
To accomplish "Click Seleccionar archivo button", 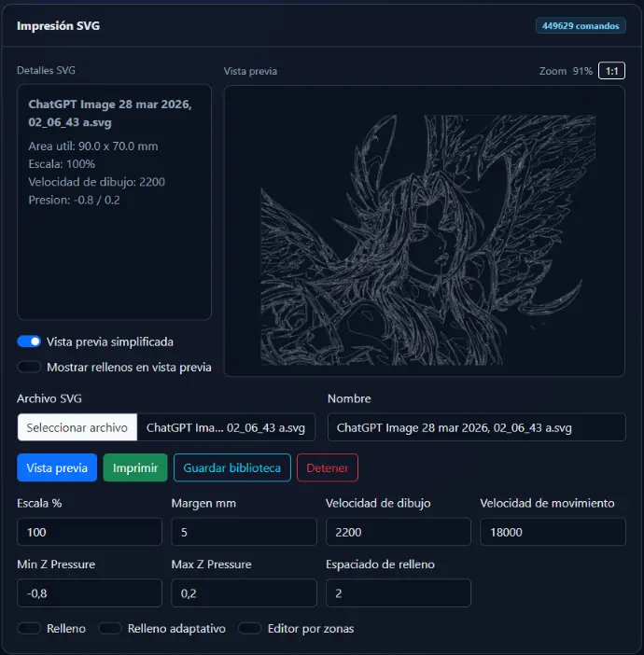I will (x=77, y=427).
